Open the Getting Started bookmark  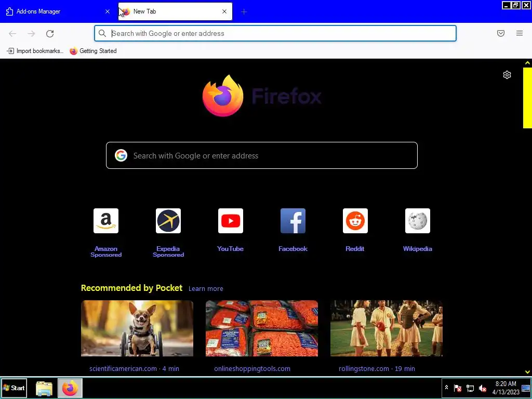94,51
